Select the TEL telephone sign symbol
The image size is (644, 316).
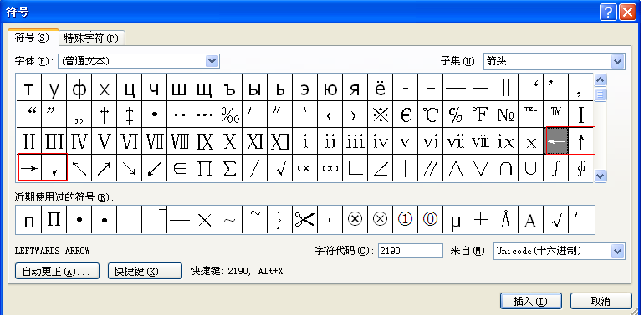pyautogui.click(x=530, y=115)
